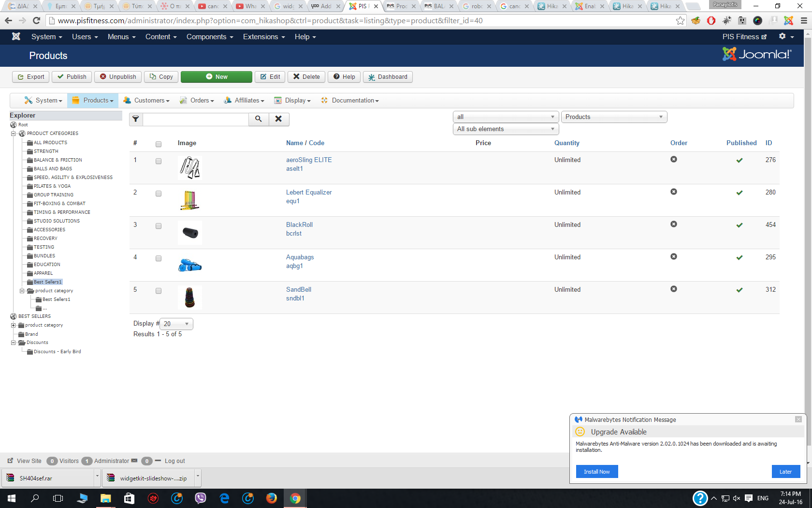Open the Windows Store from the taskbar

(x=130, y=498)
